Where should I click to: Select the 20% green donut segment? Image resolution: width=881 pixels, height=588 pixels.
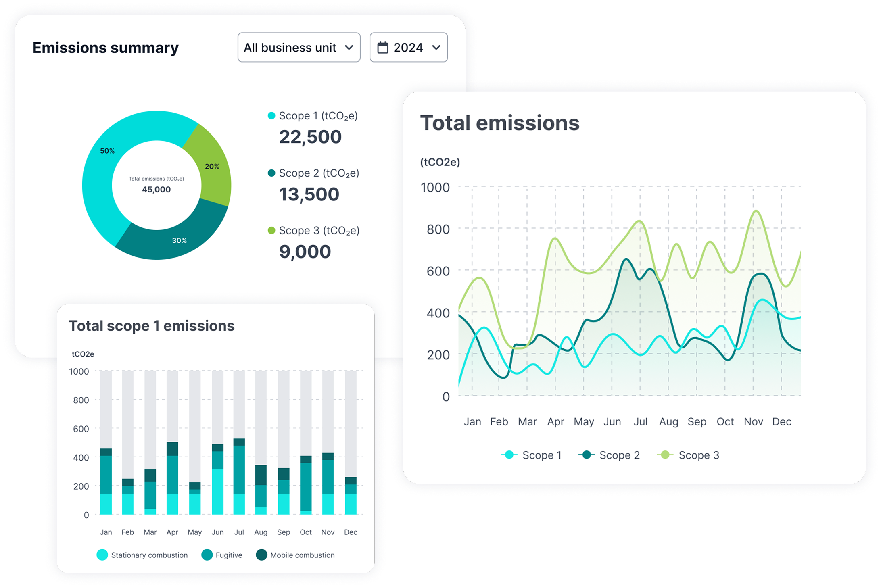pyautogui.click(x=213, y=166)
